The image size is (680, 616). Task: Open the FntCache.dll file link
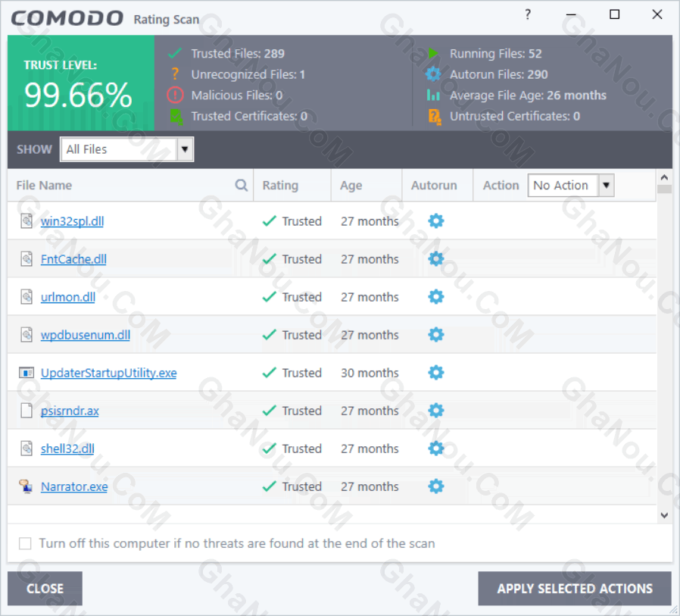coord(73,259)
